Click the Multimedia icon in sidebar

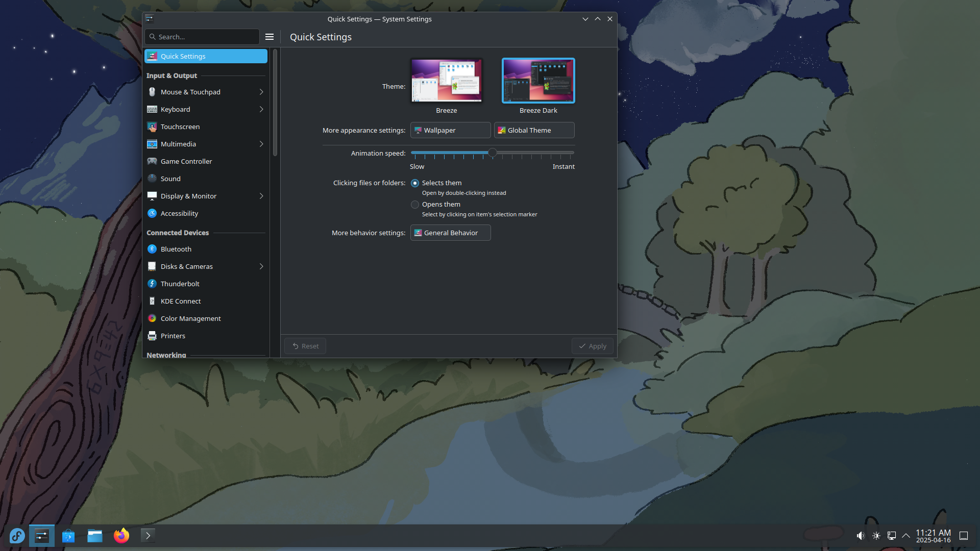152,144
